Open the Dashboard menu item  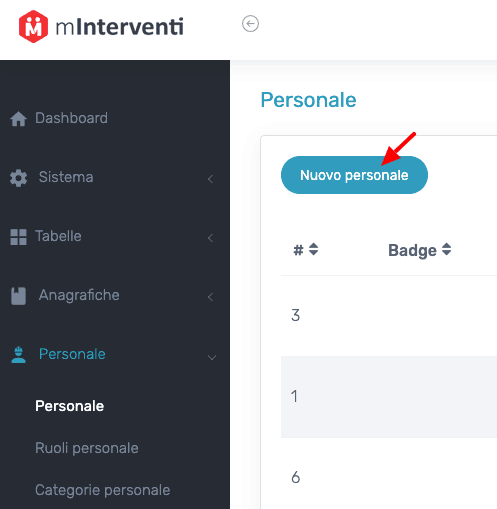pos(71,118)
